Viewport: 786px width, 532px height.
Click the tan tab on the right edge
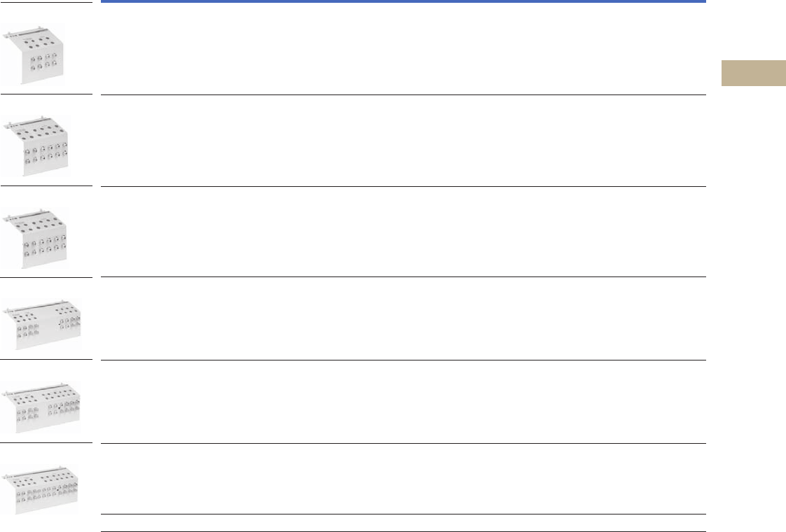tap(753, 73)
